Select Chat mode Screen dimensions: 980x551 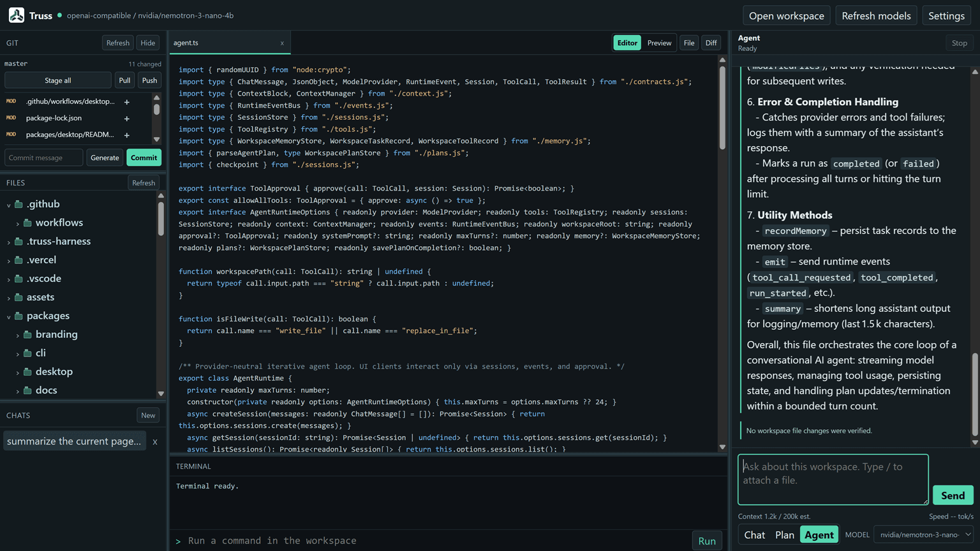pos(754,535)
